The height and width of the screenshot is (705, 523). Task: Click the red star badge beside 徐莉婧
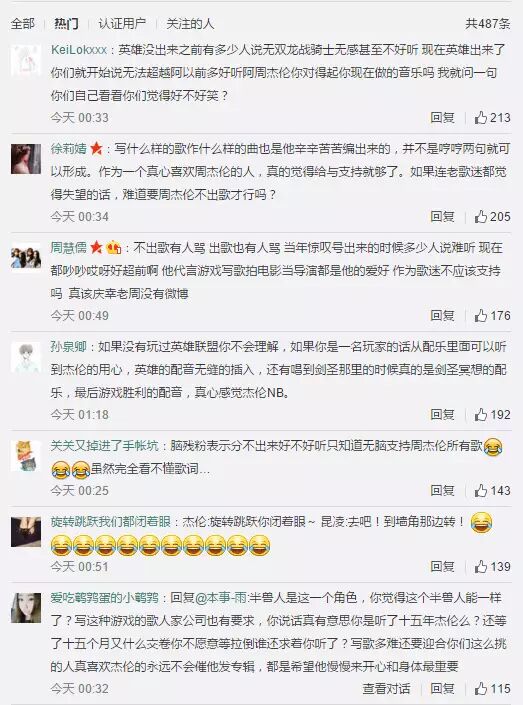pos(96,148)
